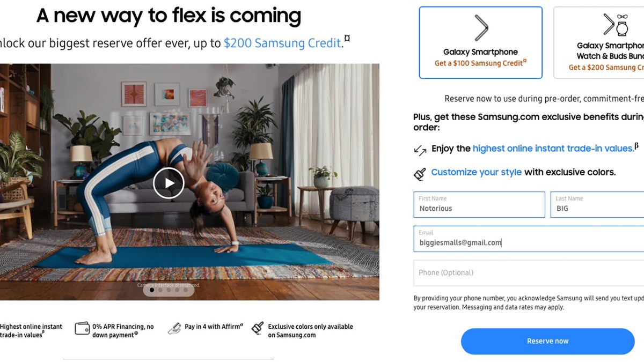Focus the First Name field containing Notorious
Screen dimensions: 644x362
479,205
